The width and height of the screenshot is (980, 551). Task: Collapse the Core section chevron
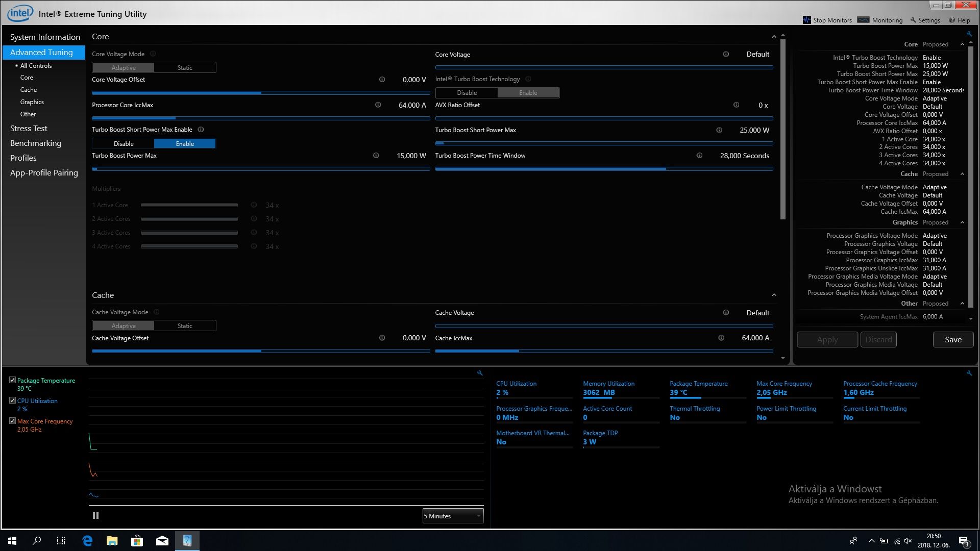pyautogui.click(x=774, y=37)
